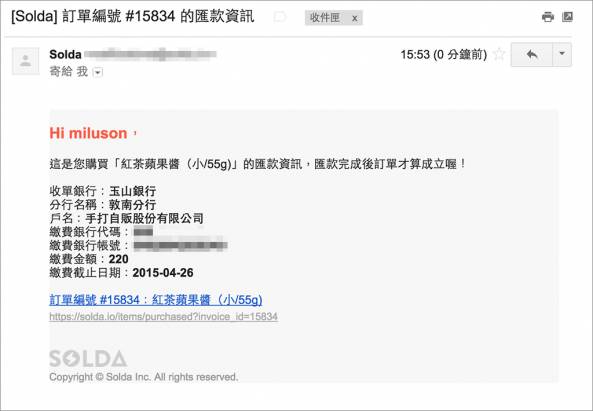Screen dimensions: 593x411
Task: Remove the 收件匣 label with x
Action: click(354, 18)
